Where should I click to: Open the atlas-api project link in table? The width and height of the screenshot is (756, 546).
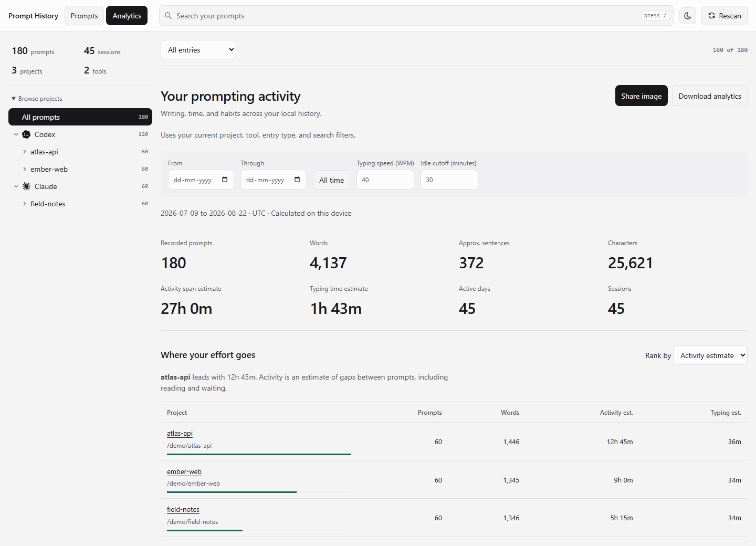click(x=180, y=434)
